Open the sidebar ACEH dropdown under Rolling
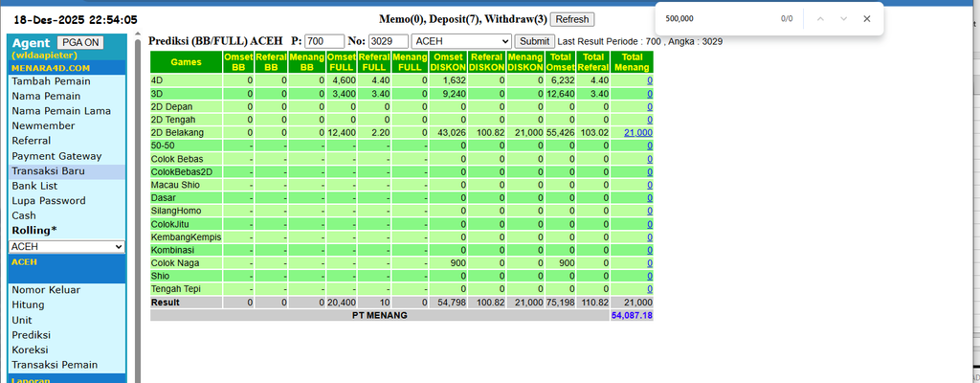The height and width of the screenshot is (383, 980). [x=67, y=247]
